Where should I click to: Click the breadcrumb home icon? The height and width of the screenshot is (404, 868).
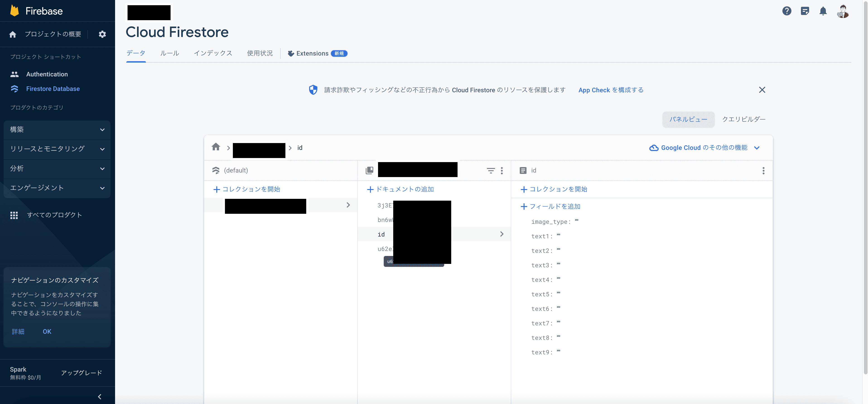[216, 147]
